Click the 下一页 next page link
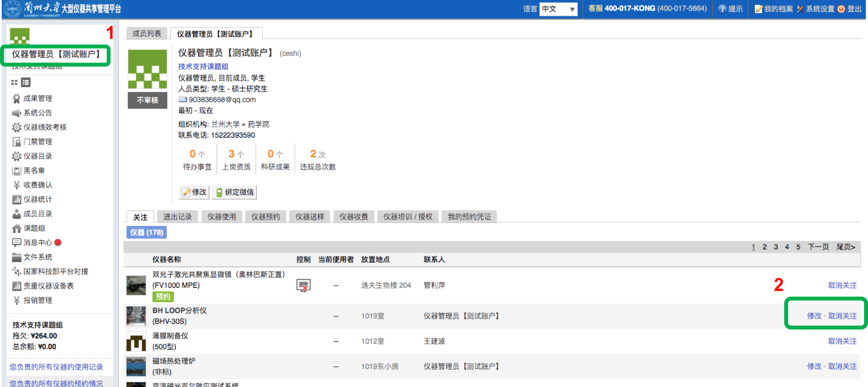This screenshot has height=387, width=868. tap(818, 247)
